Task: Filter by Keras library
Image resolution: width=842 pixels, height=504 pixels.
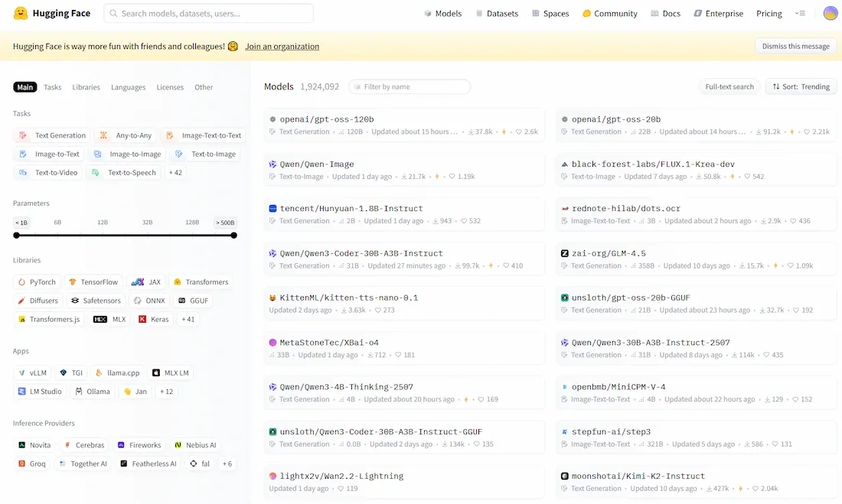Action: [x=154, y=319]
